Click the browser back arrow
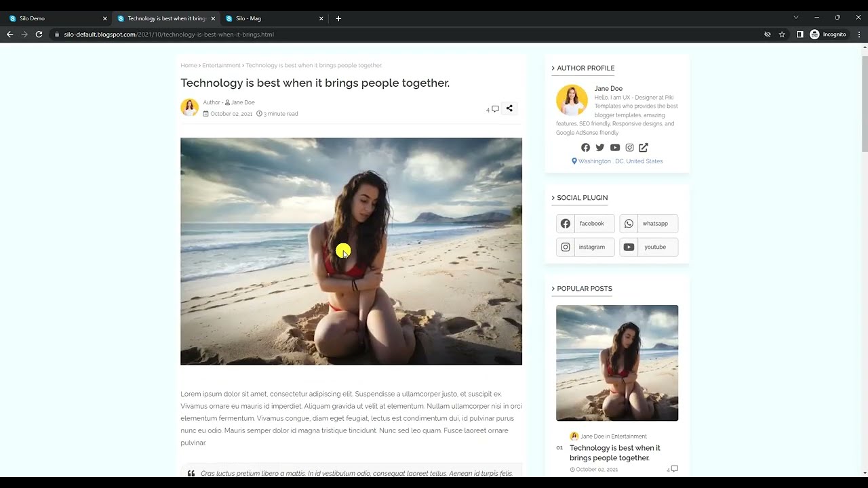 (x=9, y=35)
